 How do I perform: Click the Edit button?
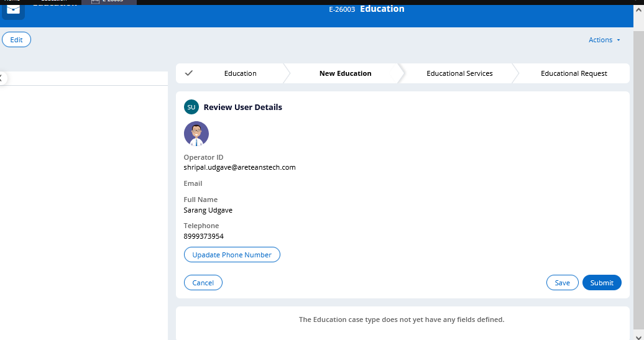pyautogui.click(x=16, y=40)
